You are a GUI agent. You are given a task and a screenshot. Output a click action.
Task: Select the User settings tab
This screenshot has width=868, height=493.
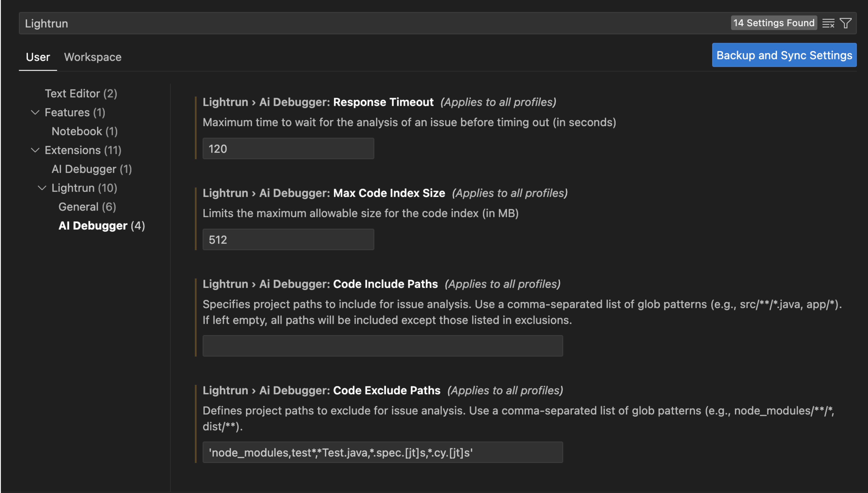pos(38,57)
